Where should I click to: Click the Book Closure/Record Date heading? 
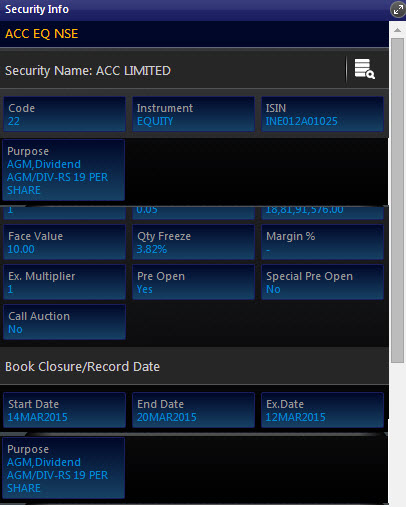tap(82, 367)
